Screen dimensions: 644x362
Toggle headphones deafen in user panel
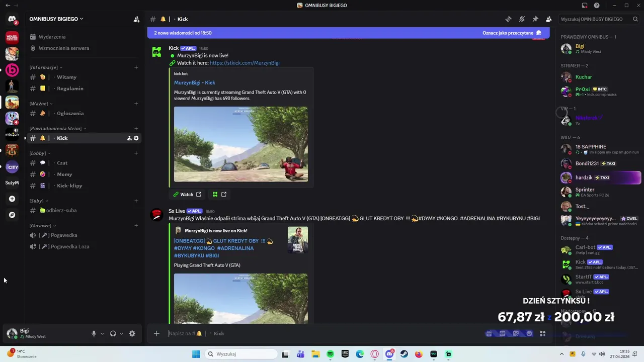(x=113, y=333)
